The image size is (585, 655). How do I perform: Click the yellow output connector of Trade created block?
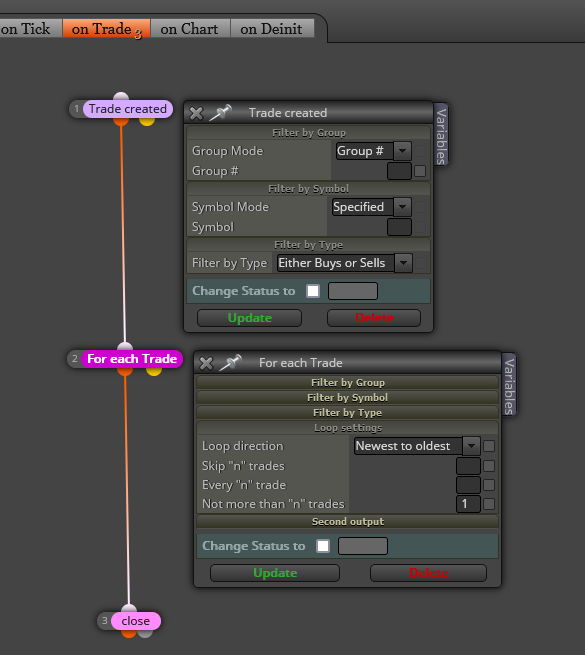pos(147,122)
